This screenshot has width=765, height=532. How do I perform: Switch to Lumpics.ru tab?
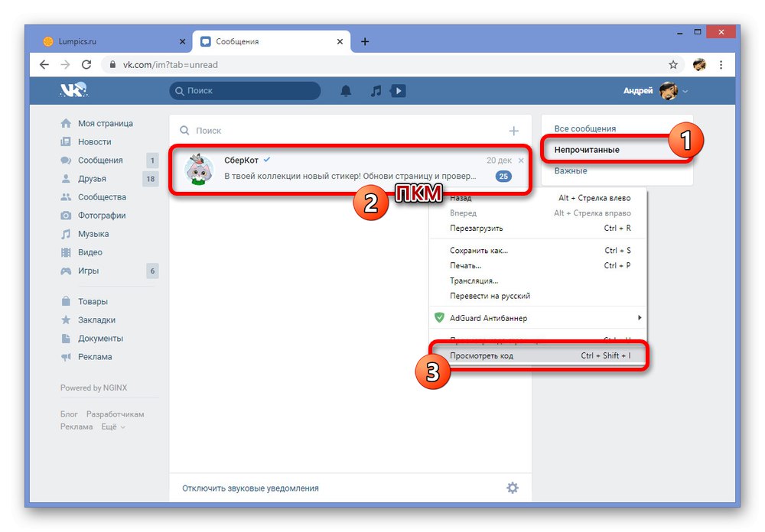tap(112, 41)
